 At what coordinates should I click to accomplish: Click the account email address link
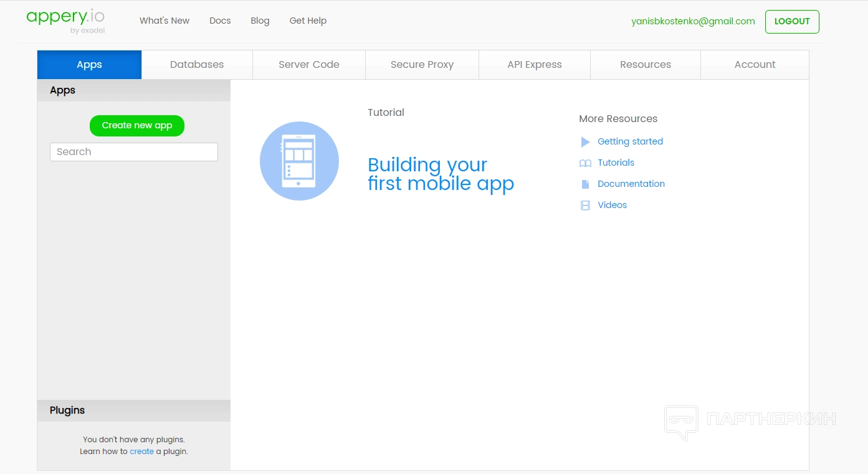pyautogui.click(x=693, y=21)
